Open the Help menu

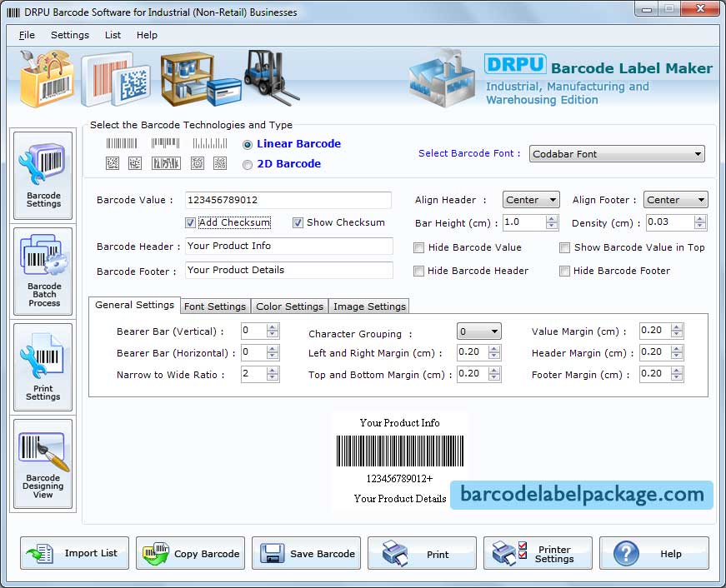point(147,35)
